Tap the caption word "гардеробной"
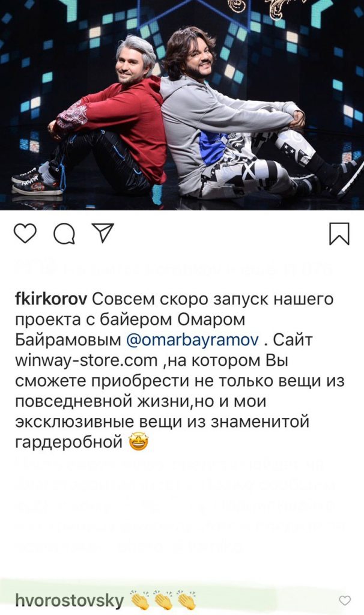Viewport: 364px width, 615px height. tap(69, 443)
